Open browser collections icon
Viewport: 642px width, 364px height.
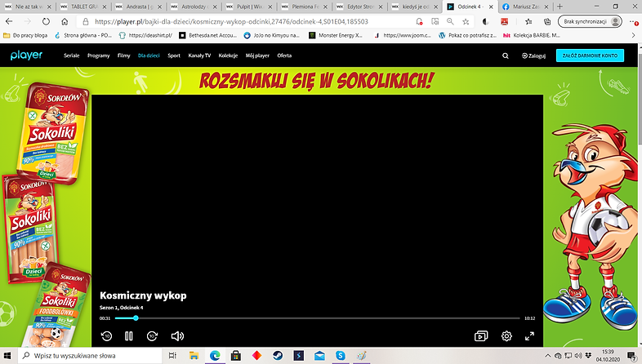(x=547, y=22)
